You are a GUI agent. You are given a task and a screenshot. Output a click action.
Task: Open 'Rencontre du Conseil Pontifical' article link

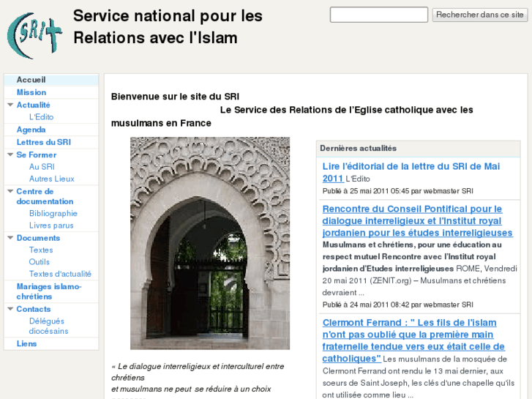coord(417,220)
